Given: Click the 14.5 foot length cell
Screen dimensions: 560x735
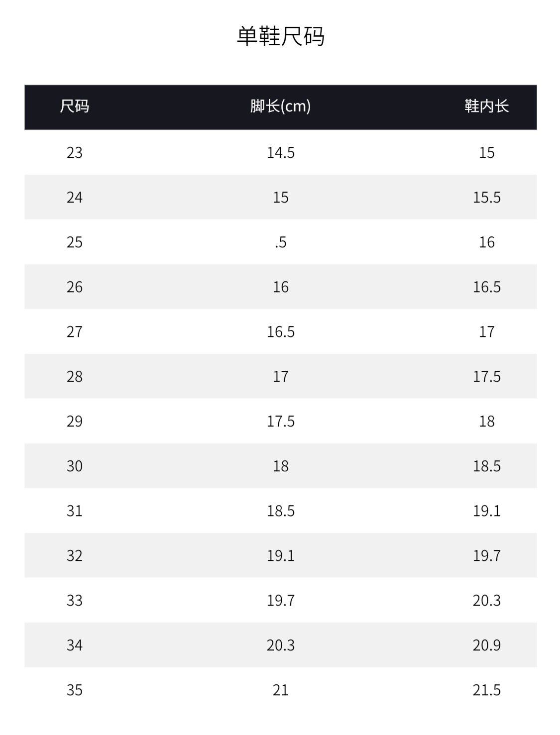Looking at the screenshot, I should point(280,152).
